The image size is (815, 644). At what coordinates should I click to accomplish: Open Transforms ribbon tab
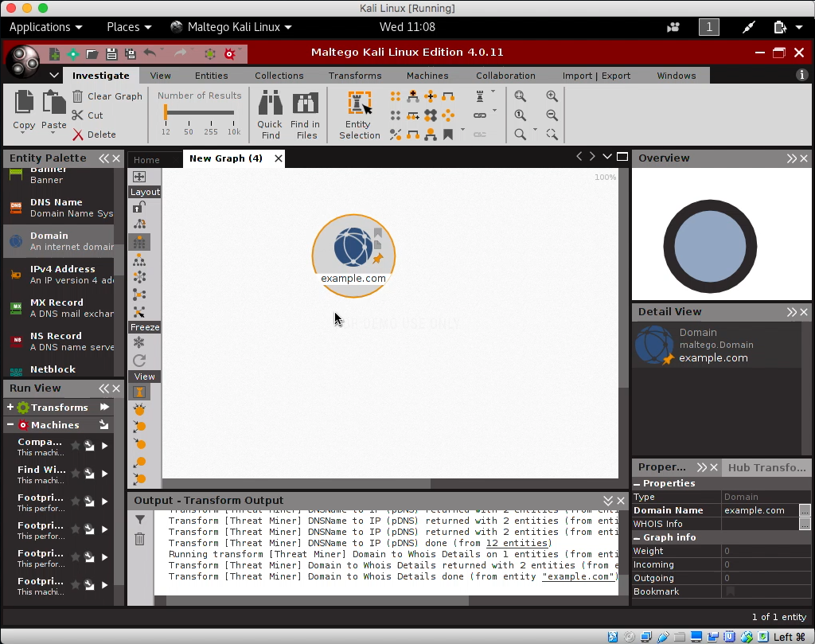pos(355,76)
